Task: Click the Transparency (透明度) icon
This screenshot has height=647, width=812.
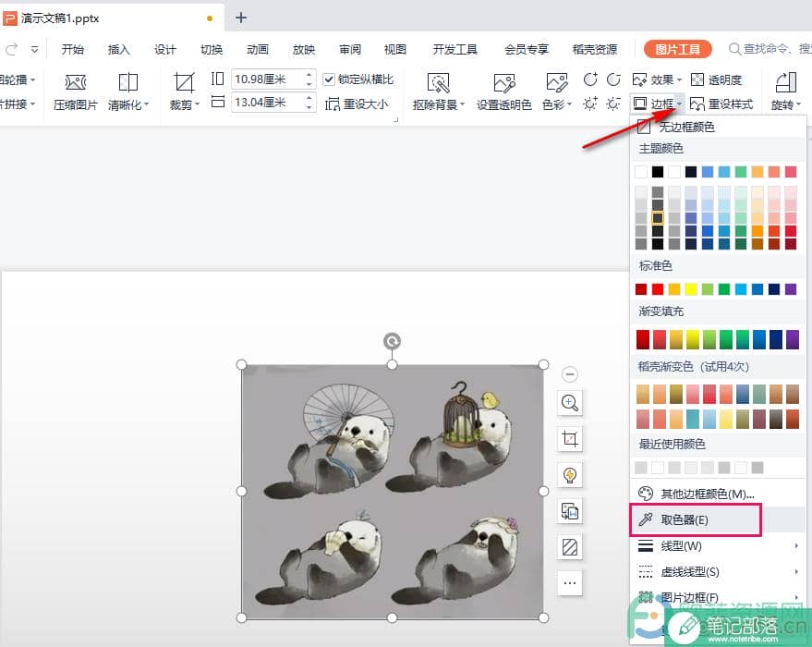Action: point(697,79)
